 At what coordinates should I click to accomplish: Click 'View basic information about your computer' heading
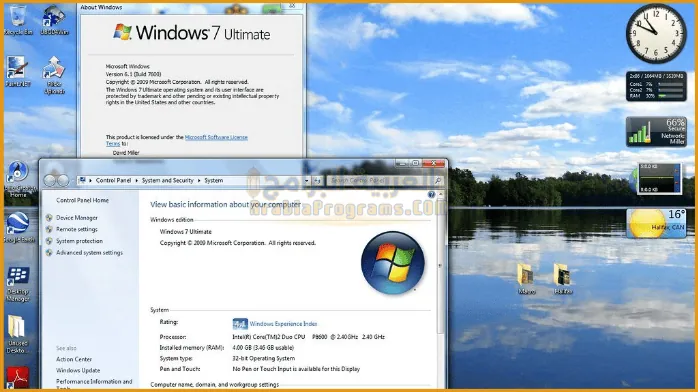click(x=225, y=205)
